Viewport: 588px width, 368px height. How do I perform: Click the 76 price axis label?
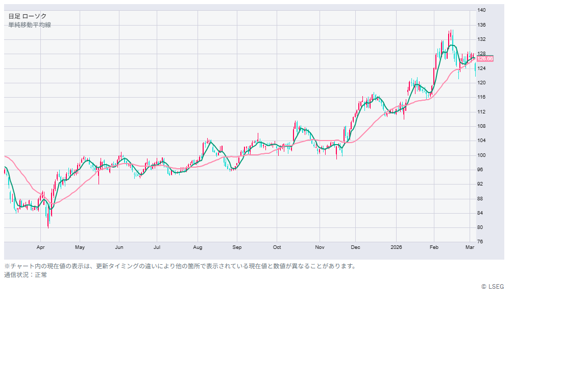click(480, 242)
